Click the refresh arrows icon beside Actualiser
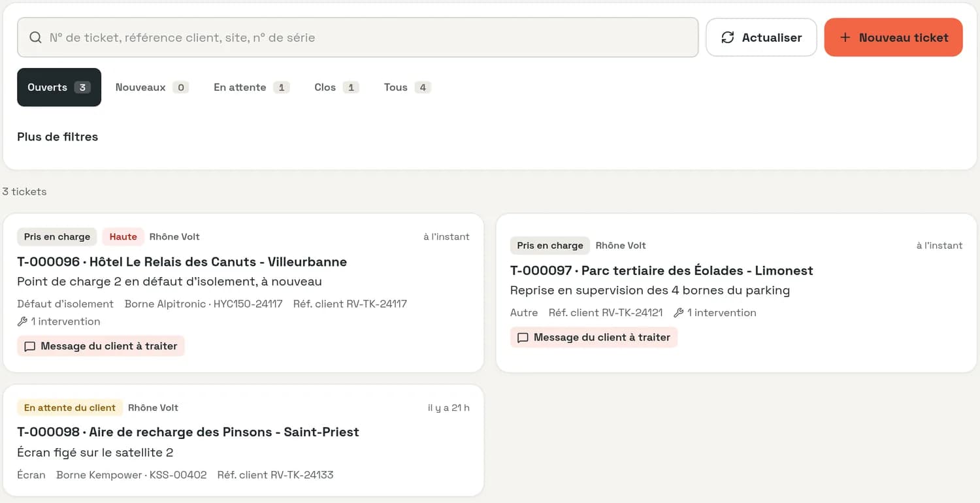 click(x=727, y=38)
